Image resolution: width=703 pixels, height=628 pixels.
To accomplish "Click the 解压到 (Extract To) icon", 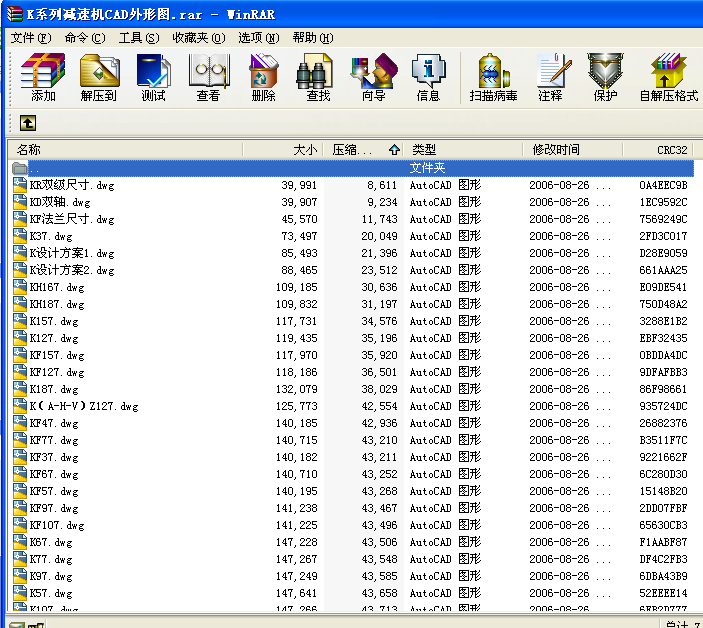I will point(99,77).
